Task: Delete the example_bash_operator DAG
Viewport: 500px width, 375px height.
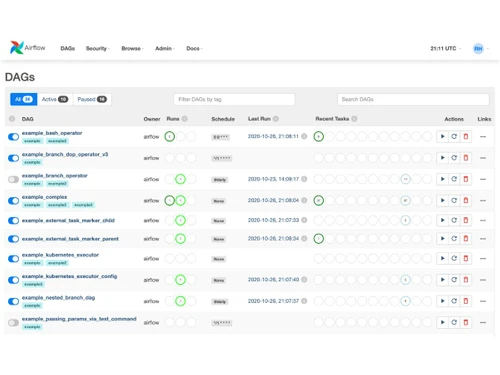Action: (466, 136)
